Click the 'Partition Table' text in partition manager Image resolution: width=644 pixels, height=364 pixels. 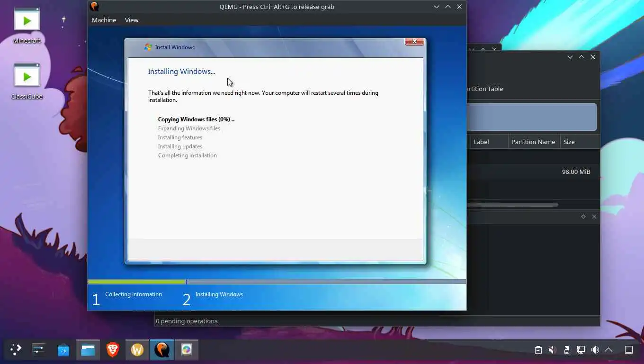click(485, 89)
